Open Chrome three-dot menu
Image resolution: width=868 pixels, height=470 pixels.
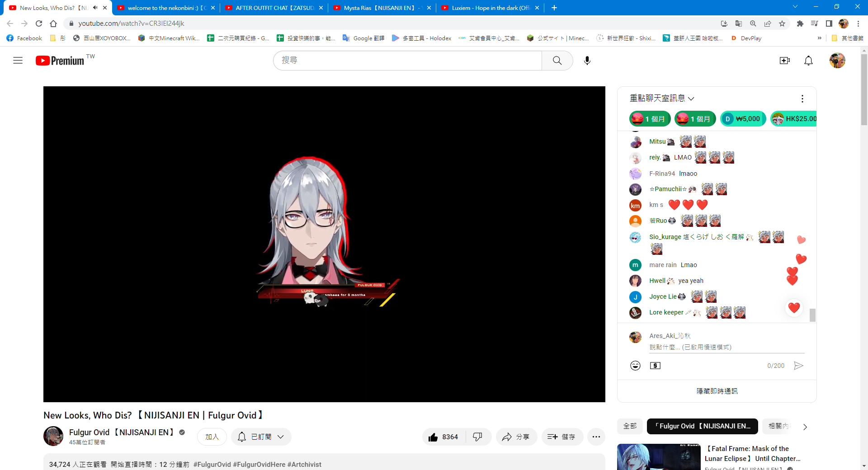(858, 23)
